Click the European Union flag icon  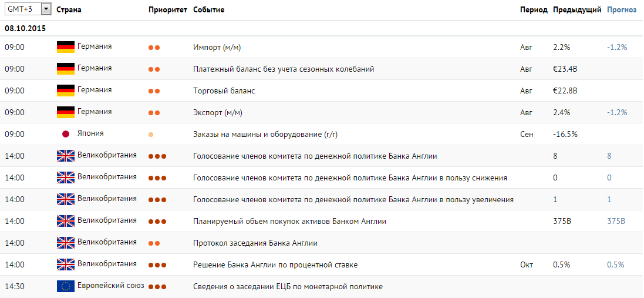pos(65,286)
